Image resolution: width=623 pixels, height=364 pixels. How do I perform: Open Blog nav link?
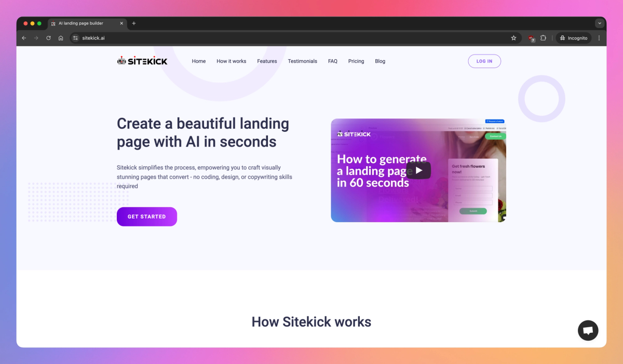[x=380, y=61]
